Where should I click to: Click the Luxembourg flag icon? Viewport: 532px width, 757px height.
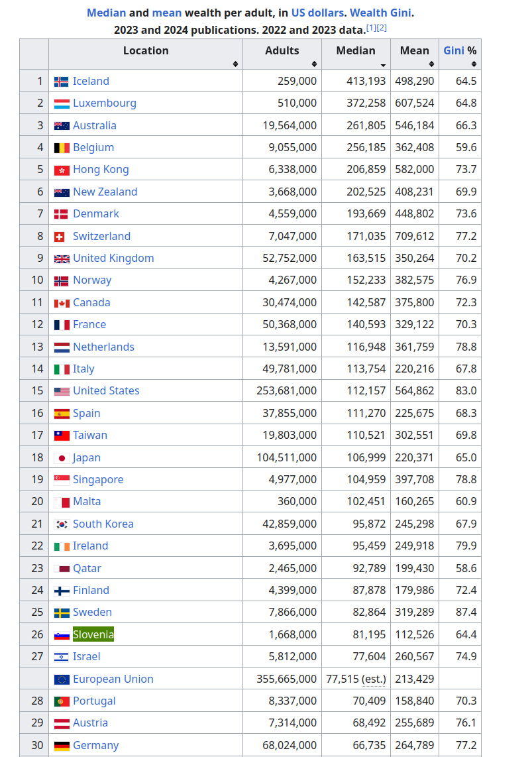61,104
